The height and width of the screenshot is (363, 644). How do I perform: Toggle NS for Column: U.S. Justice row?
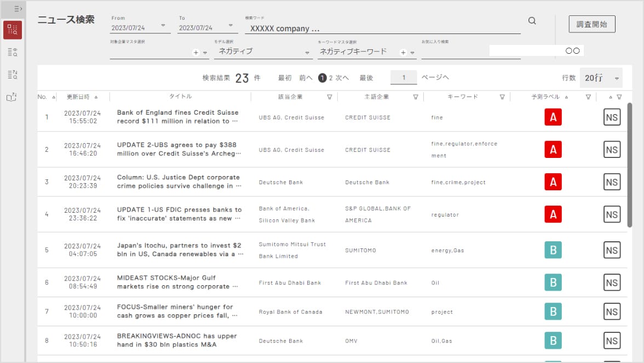(x=612, y=182)
